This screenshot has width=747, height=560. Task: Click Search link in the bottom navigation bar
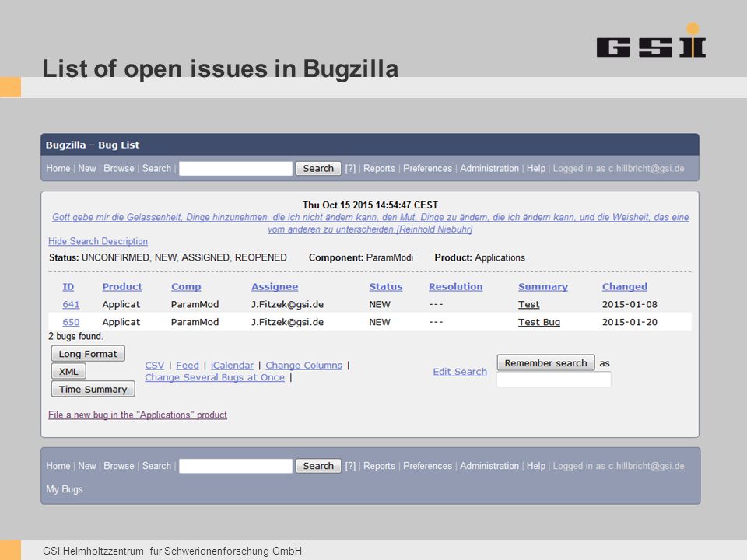pos(156,466)
